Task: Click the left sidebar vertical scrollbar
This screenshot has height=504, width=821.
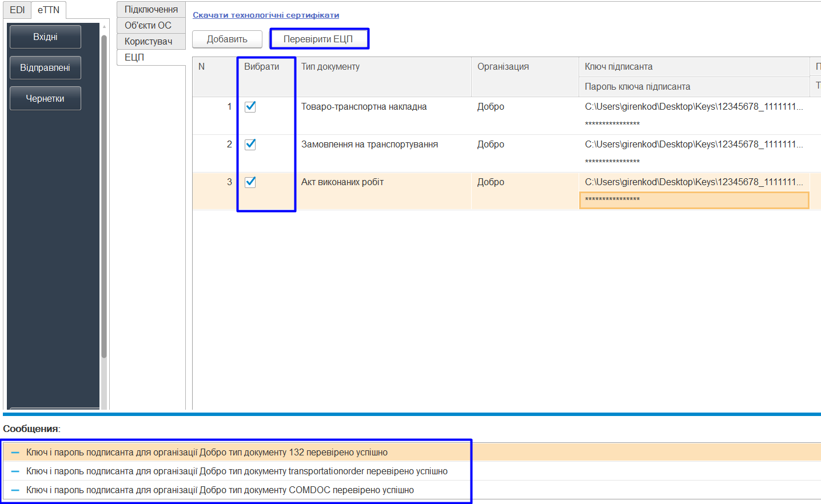Action: pos(104,197)
